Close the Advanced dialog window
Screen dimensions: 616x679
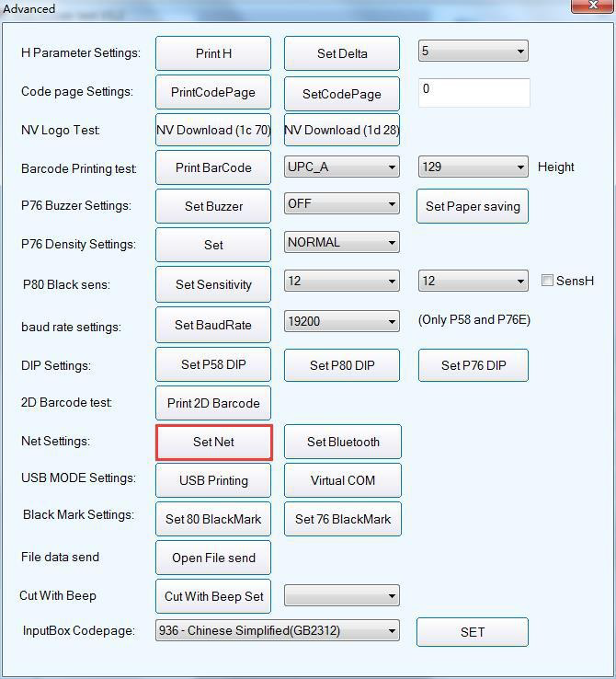(x=593, y=6)
